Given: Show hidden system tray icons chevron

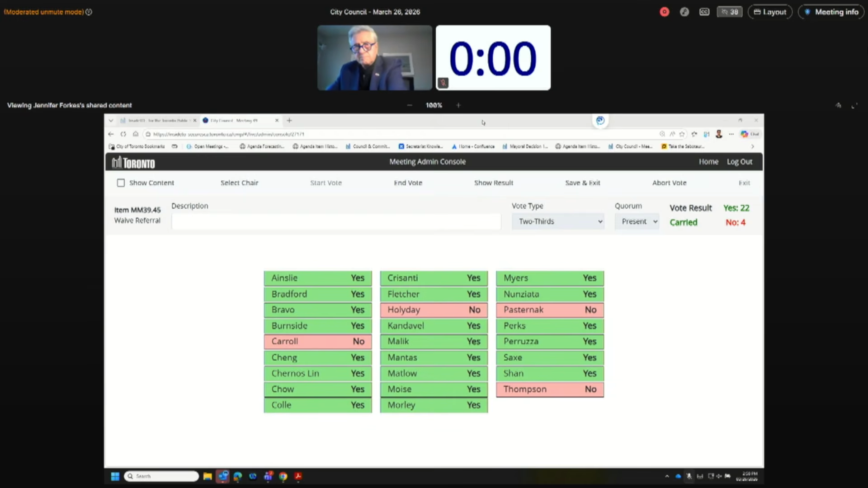Looking at the screenshot, I should click(667, 476).
